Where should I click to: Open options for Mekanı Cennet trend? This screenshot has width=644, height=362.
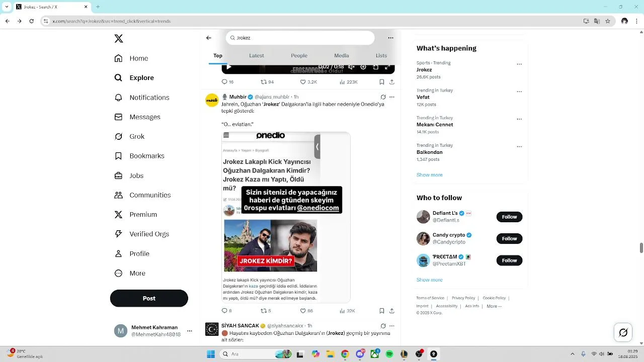[x=519, y=120]
